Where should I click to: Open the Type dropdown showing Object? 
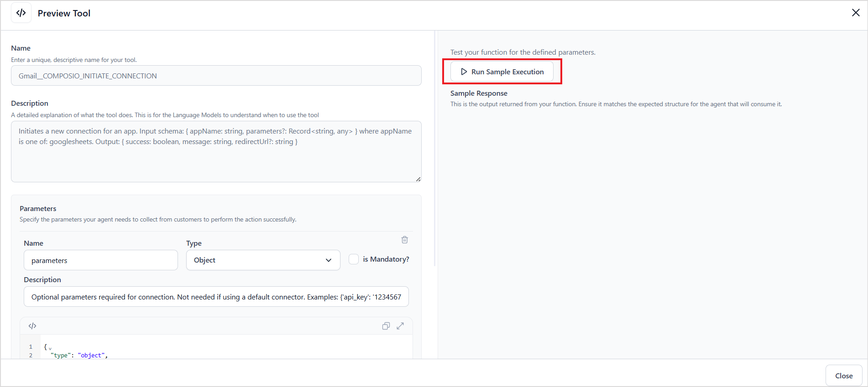pyautogui.click(x=263, y=260)
